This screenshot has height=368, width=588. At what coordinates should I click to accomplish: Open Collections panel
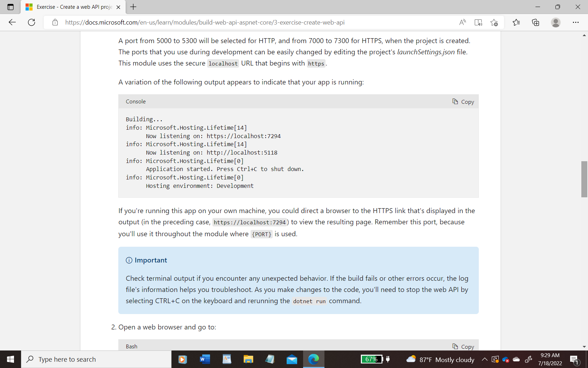click(535, 22)
